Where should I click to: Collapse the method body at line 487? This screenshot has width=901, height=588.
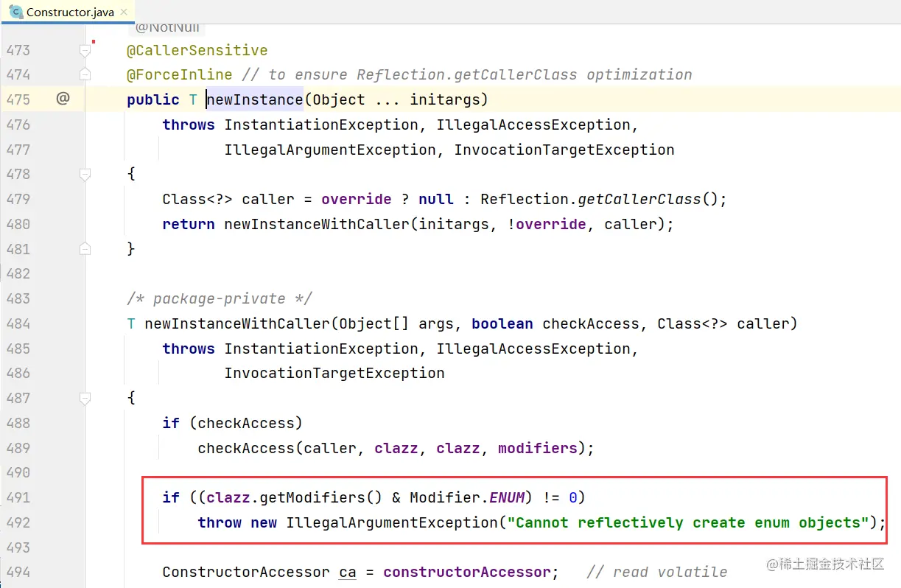click(85, 398)
